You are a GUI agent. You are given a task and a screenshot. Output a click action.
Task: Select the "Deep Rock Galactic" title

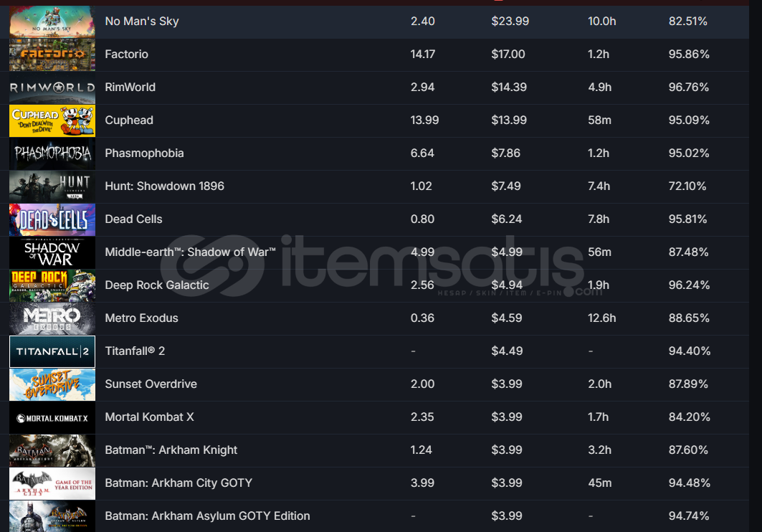pyautogui.click(x=157, y=285)
